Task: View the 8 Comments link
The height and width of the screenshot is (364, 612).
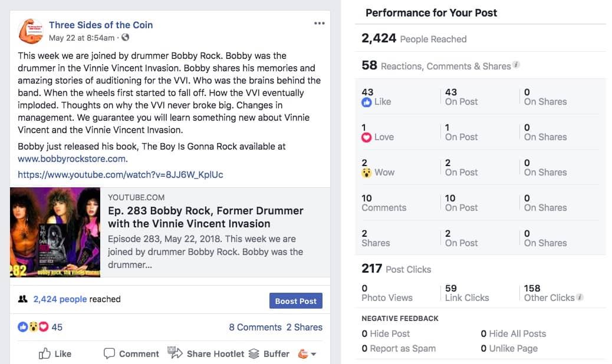Action: coord(255,327)
